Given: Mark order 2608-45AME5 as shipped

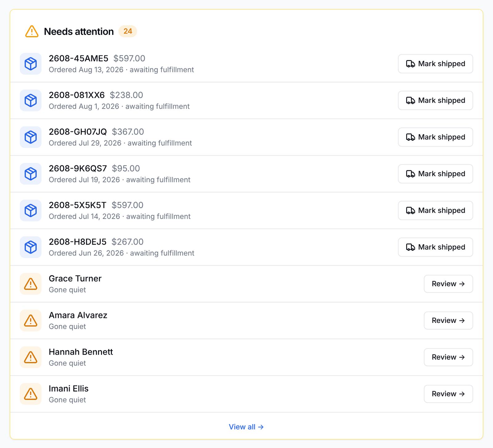Looking at the screenshot, I should tap(435, 64).
